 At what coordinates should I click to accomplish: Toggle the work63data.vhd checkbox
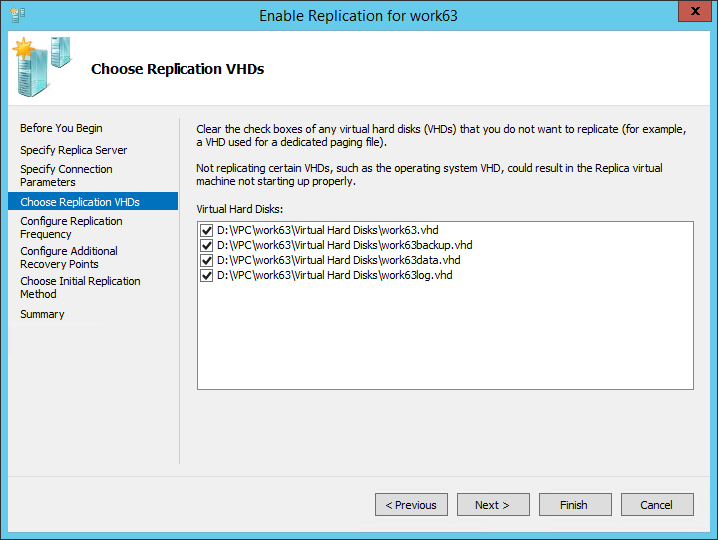coord(207,261)
